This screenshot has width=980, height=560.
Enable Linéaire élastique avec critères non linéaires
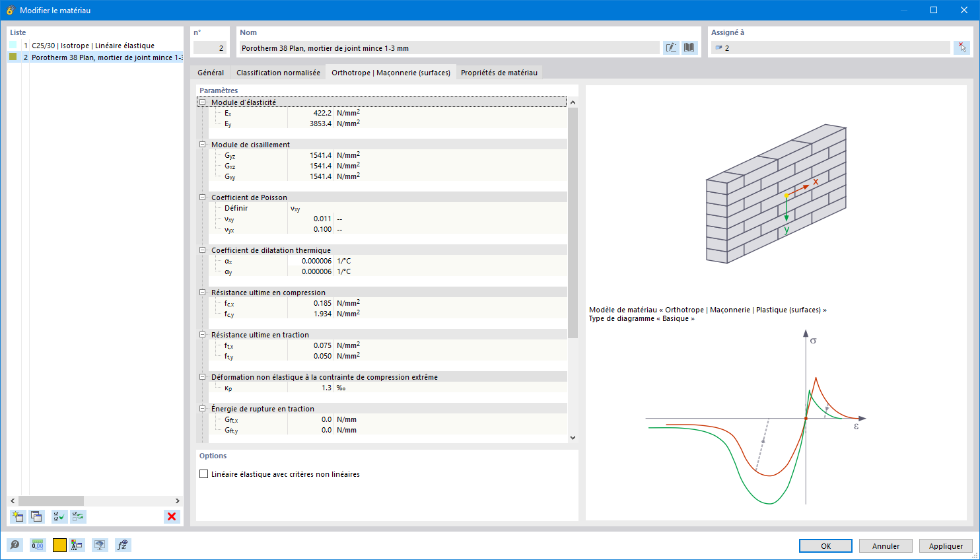[204, 474]
